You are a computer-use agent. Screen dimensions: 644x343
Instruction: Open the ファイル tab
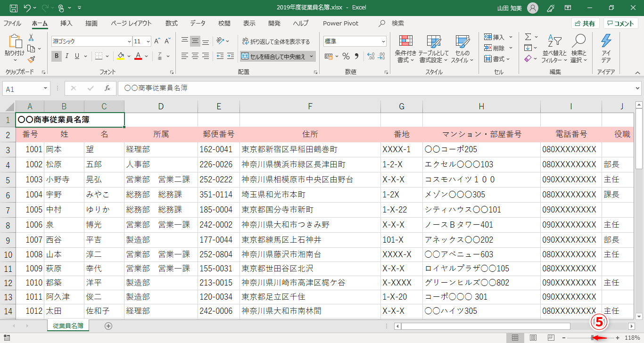pyautogui.click(x=12, y=23)
